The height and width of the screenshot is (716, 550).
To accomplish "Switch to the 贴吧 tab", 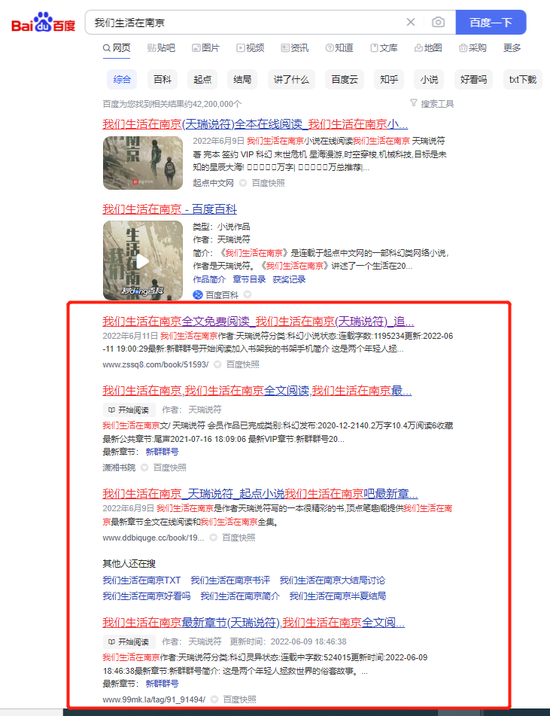I will click(161, 48).
